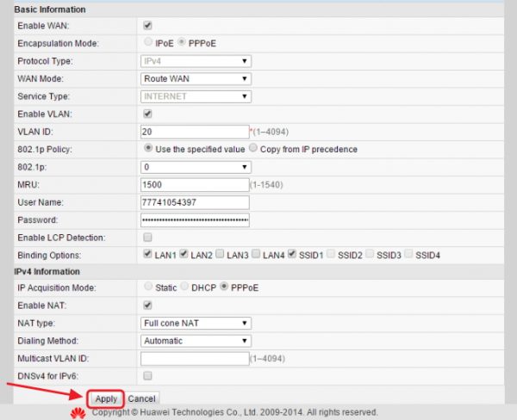
Task: Click the Apply button
Action: 106,399
